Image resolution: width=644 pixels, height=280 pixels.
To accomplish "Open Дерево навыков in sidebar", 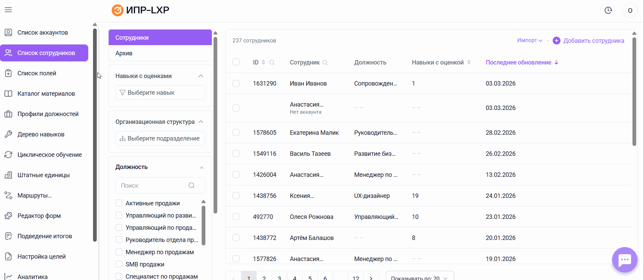I will tap(41, 134).
